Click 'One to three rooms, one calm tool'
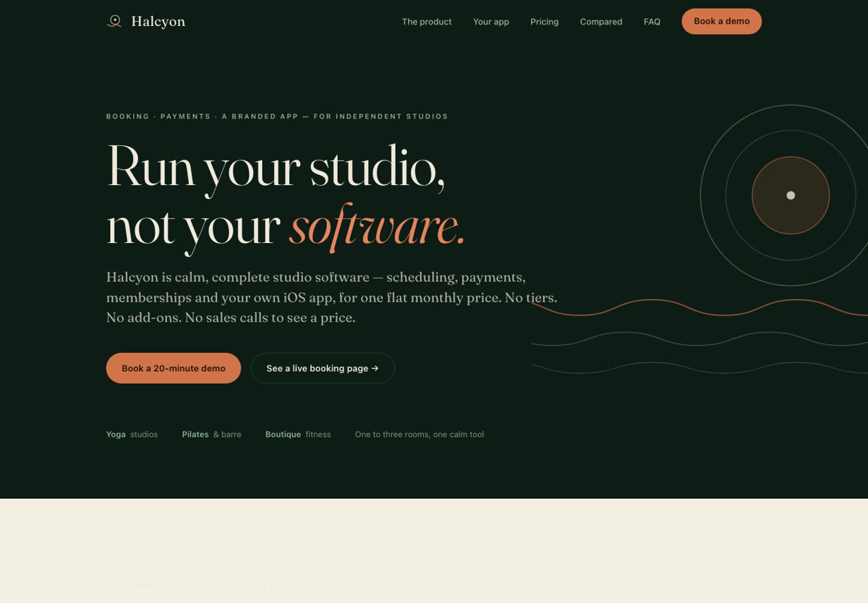Image resolution: width=868 pixels, height=603 pixels. tap(420, 435)
